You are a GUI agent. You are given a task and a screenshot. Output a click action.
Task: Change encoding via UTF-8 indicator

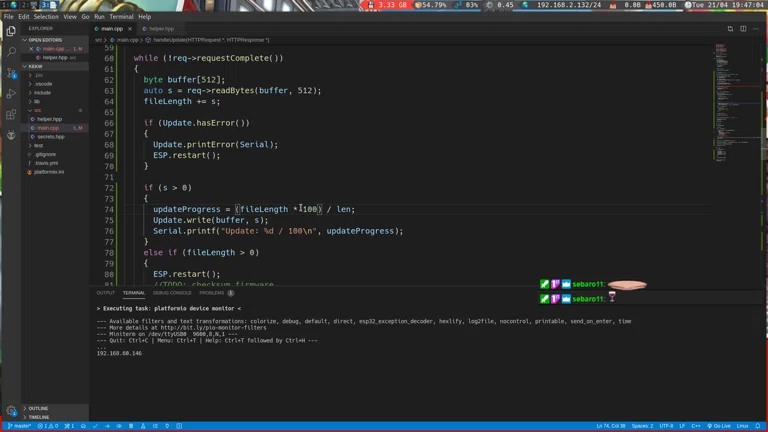(666, 426)
